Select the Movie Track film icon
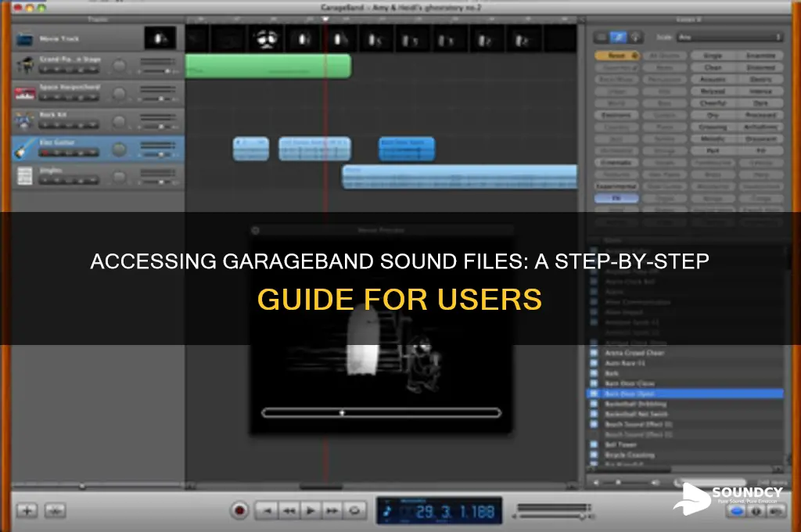The image size is (801, 532). pyautogui.click(x=24, y=39)
